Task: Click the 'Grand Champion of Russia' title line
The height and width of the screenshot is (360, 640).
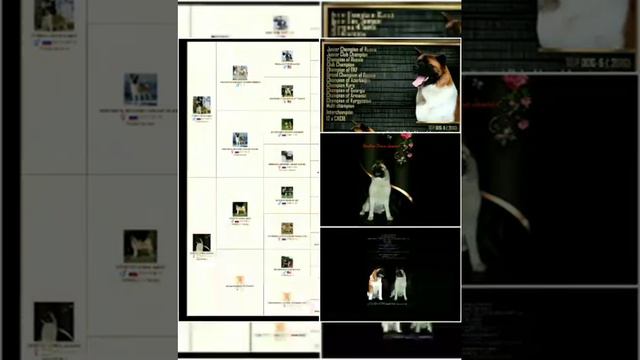Action: (x=351, y=75)
